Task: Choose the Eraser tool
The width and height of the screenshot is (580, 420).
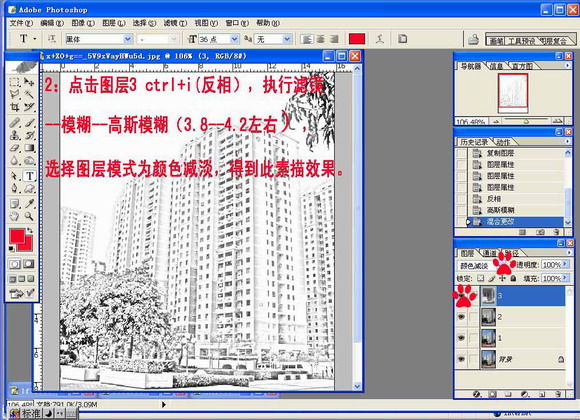Action: click(14, 149)
